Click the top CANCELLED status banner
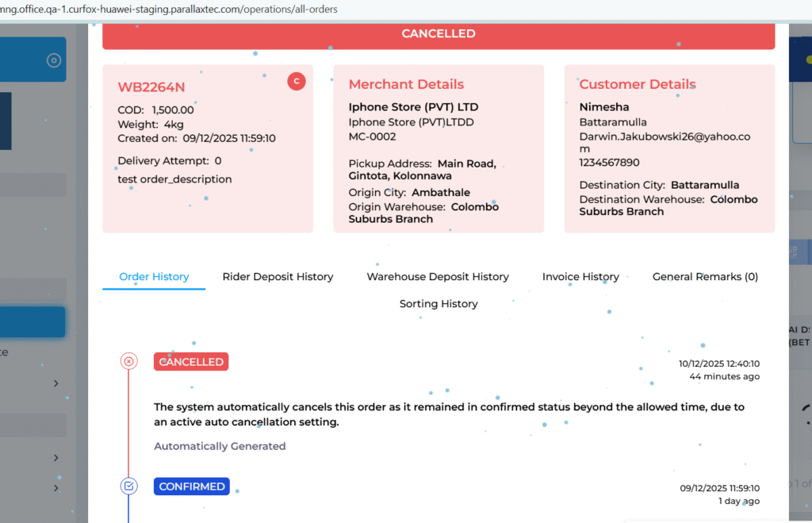 [438, 34]
